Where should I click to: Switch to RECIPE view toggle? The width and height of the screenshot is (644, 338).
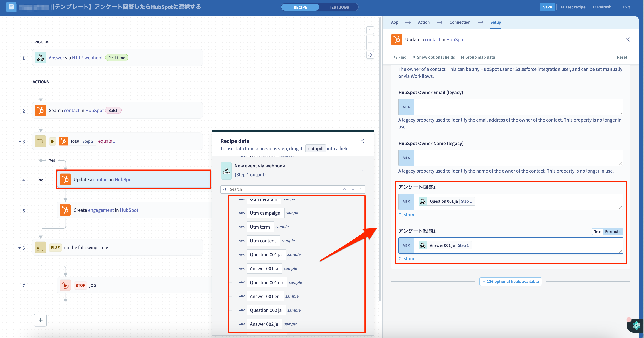[300, 7]
